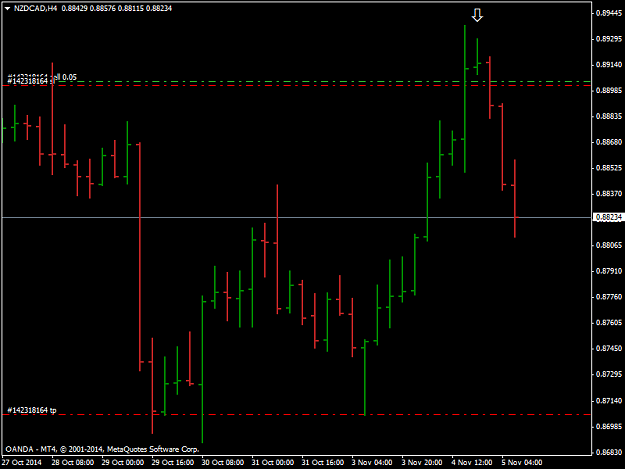
Task: Click the 0.87760 price axis label
Action: pyautogui.click(x=609, y=297)
